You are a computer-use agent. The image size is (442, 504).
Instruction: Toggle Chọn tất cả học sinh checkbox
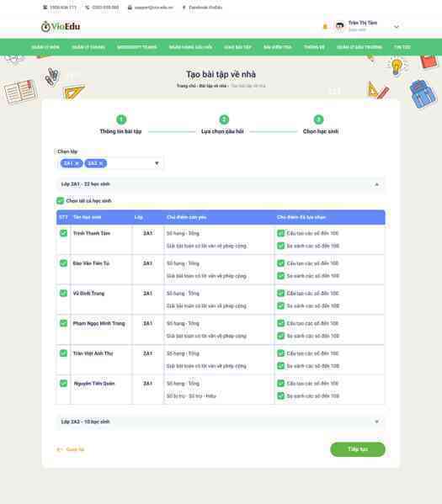pos(60,201)
